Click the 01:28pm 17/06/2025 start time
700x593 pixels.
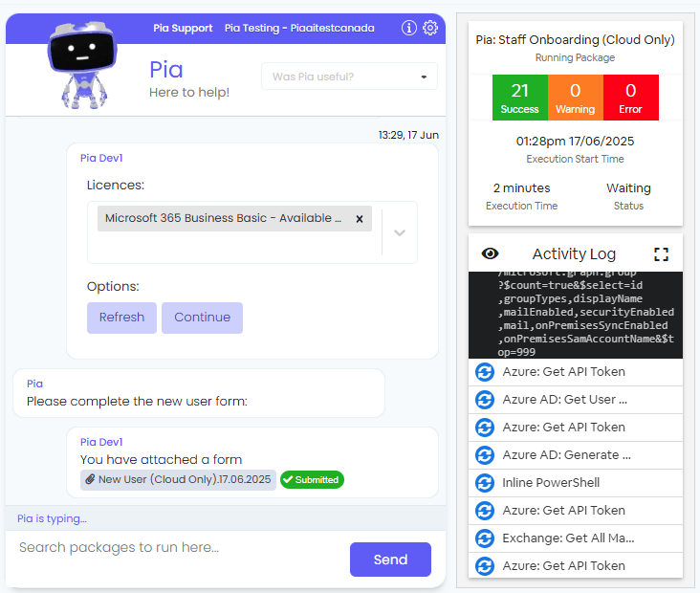click(575, 142)
